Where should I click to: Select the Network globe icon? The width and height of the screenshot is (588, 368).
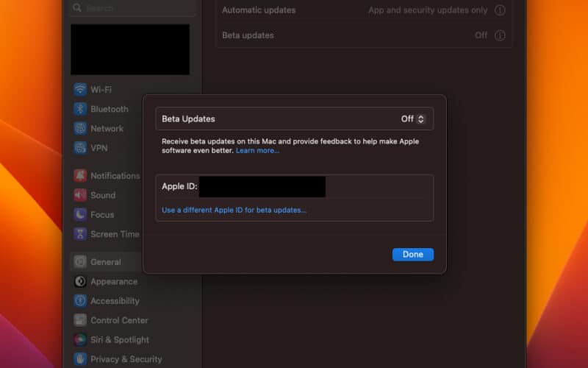pos(80,128)
